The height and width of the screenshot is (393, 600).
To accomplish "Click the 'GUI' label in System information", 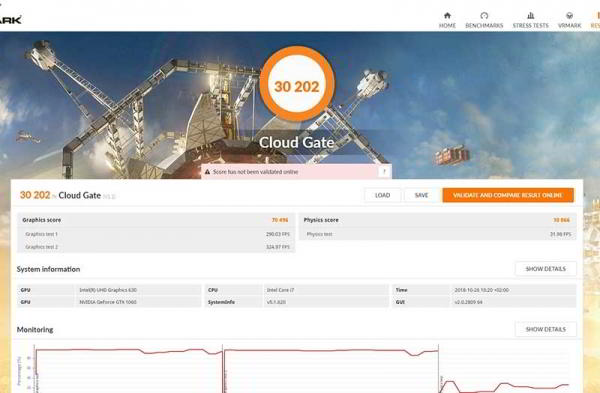I will tap(400, 302).
